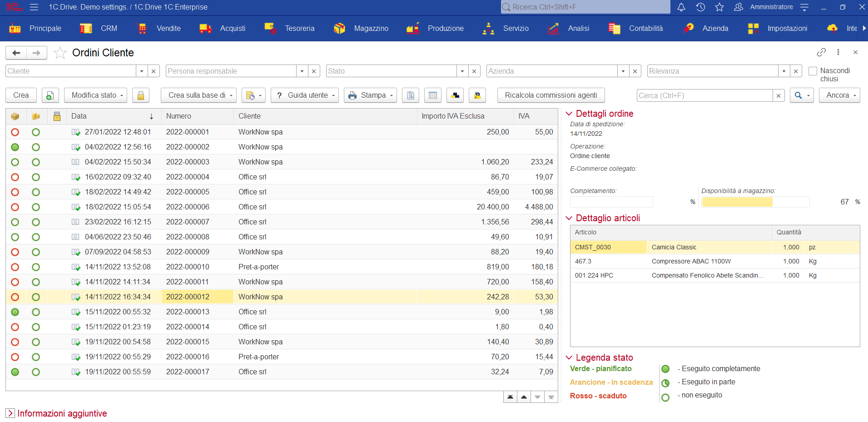Open the Principale section
868x422 pixels.
coord(35,29)
